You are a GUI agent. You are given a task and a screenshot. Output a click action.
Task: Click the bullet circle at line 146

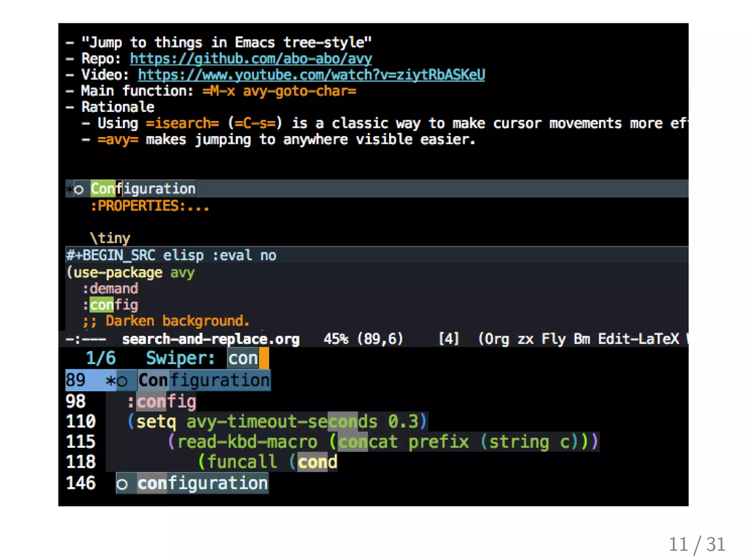tap(122, 484)
